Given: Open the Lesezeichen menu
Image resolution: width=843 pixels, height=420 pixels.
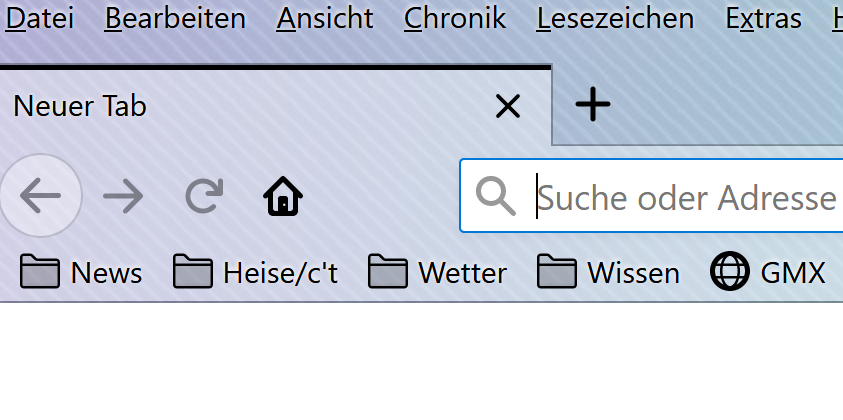Looking at the screenshot, I should [615, 18].
